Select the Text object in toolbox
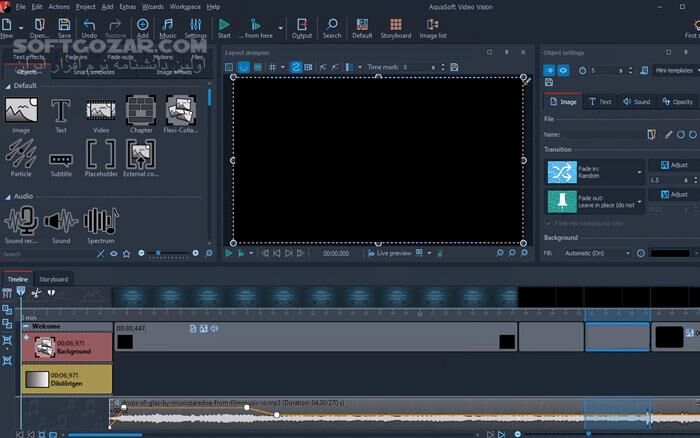The image size is (700, 438). point(61,114)
